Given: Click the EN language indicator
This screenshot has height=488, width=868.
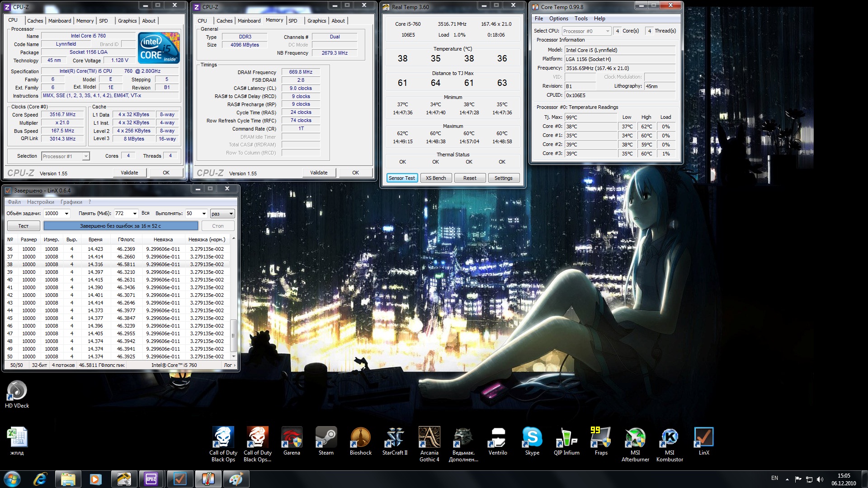Looking at the screenshot, I should [x=774, y=478].
